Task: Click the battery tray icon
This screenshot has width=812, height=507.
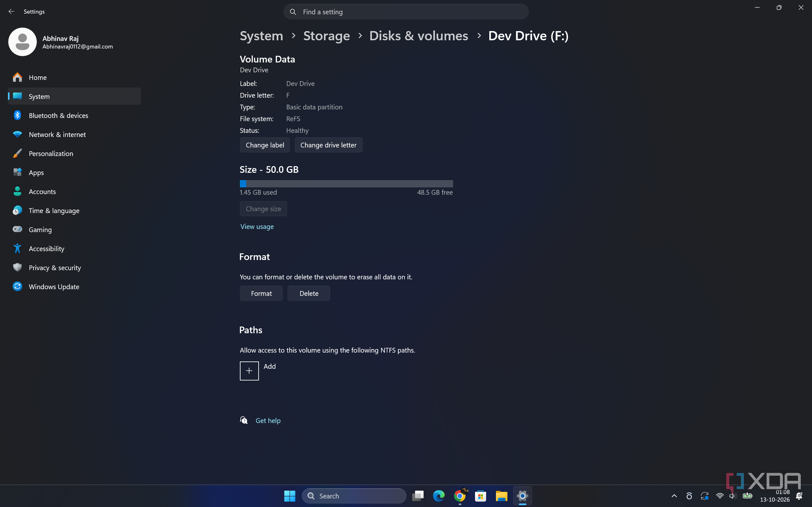Action: 747,496
